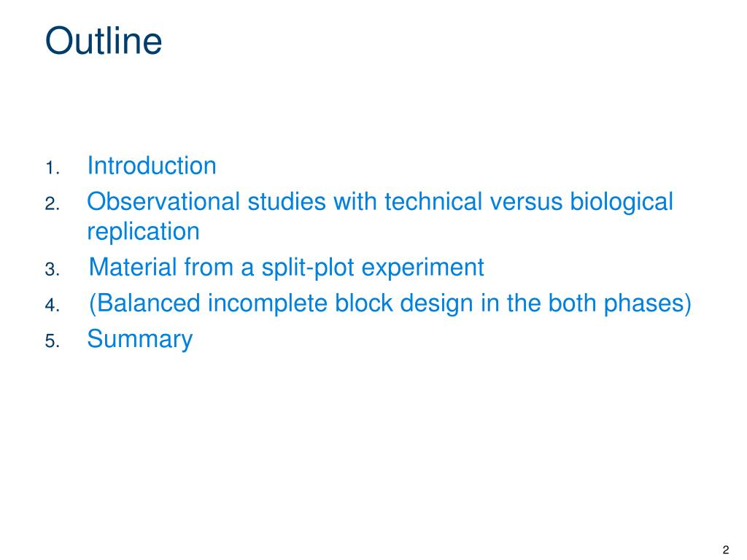Click the word 'incomplete' in item four
747x560 pixels.
267,303
